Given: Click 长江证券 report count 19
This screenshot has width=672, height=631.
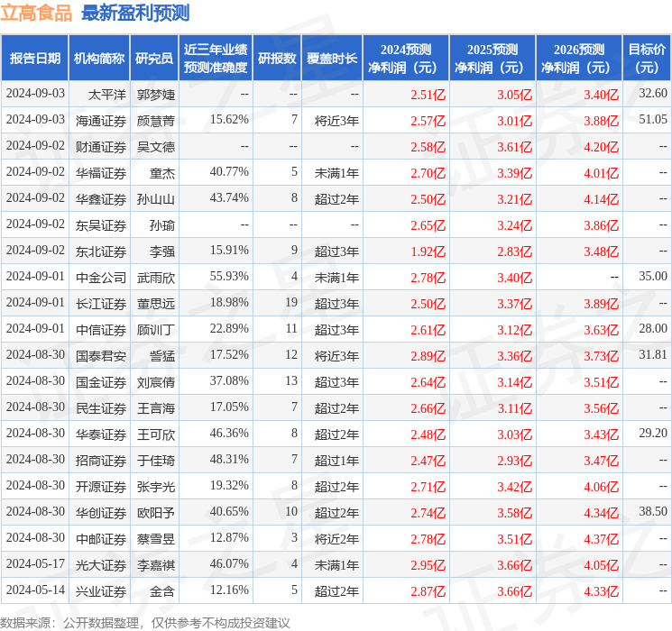Looking at the screenshot, I should click(x=291, y=303).
